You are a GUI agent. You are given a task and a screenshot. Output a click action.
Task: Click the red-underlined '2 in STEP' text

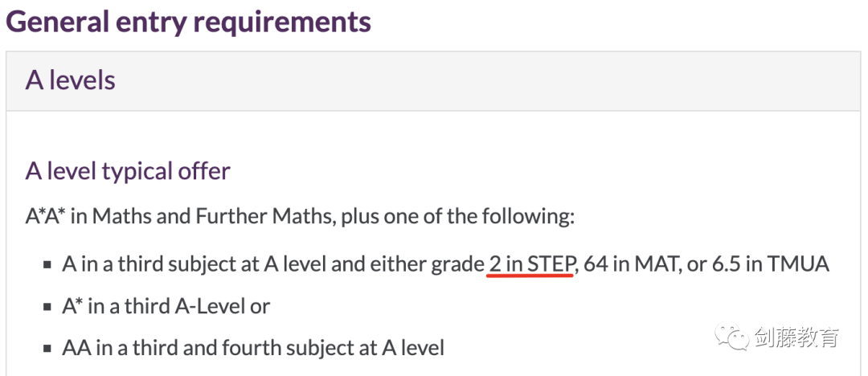(x=531, y=264)
